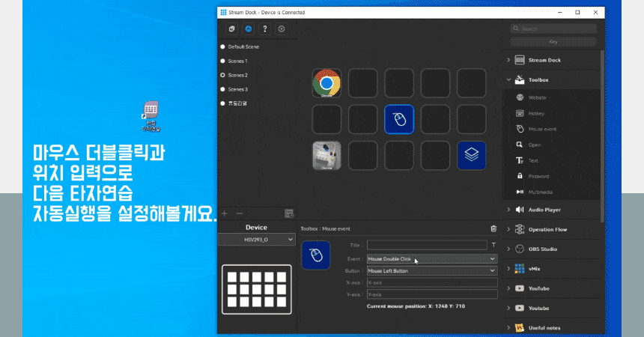
Task: Select the mouse event key in grid
Action: point(399,119)
